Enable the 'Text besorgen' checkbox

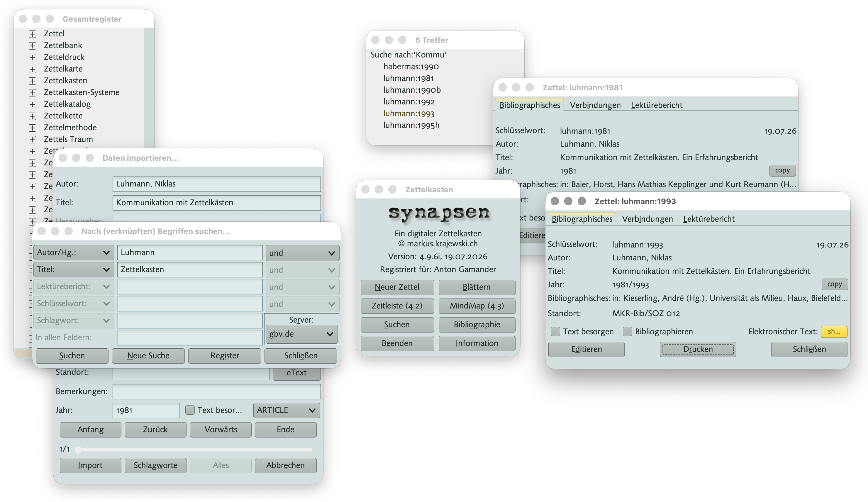pyautogui.click(x=555, y=332)
